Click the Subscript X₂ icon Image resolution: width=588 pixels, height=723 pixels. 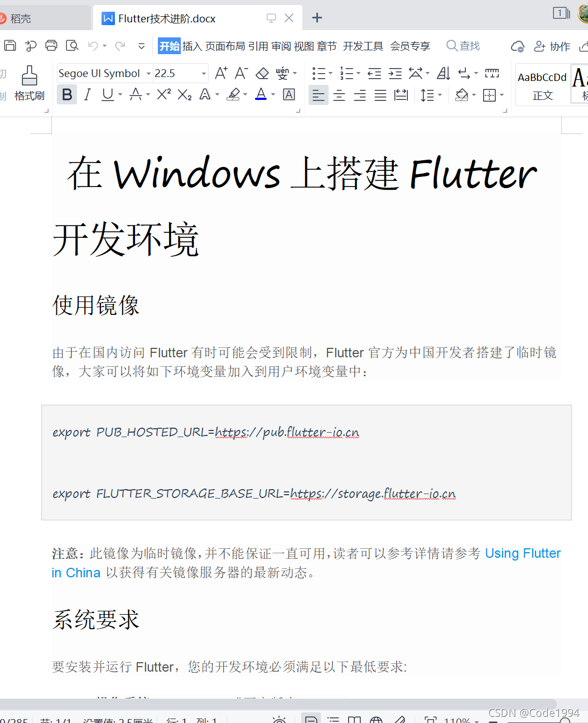click(x=185, y=95)
